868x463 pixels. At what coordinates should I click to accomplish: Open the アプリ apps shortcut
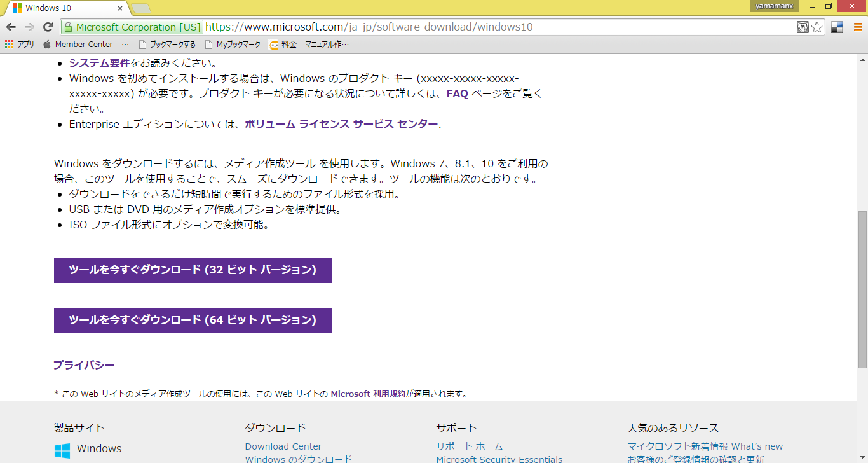pos(20,45)
